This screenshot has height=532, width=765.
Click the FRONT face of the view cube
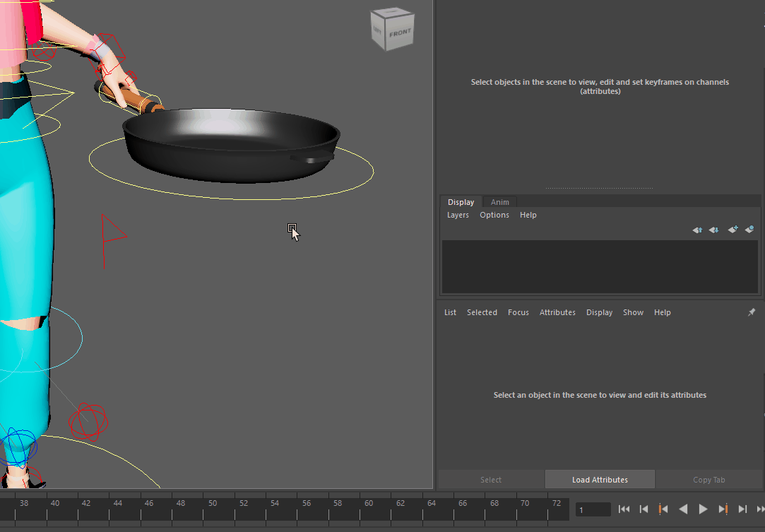[x=400, y=33]
